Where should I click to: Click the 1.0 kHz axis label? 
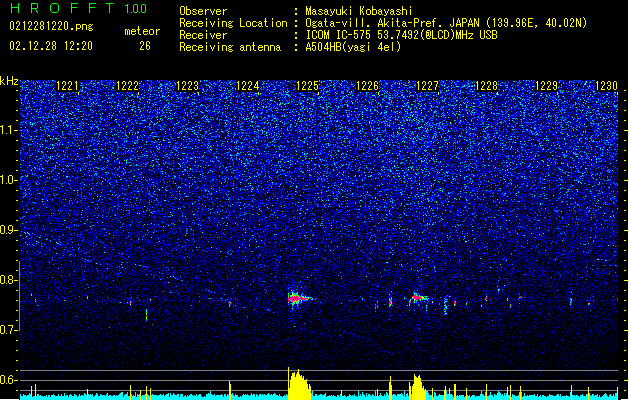click(9, 180)
